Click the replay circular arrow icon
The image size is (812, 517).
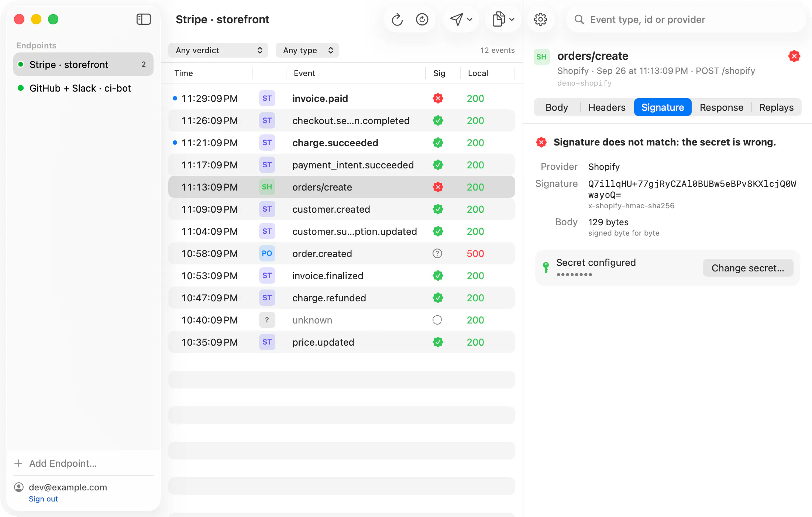[x=422, y=19]
